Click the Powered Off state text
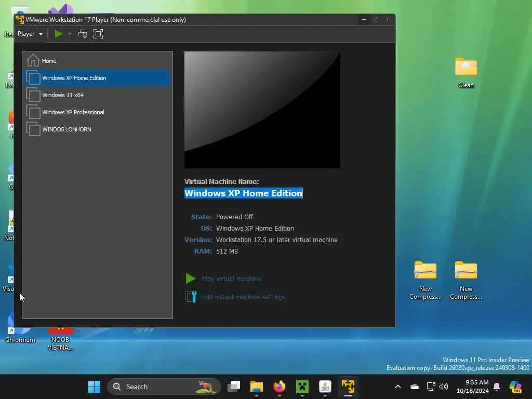 234,217
